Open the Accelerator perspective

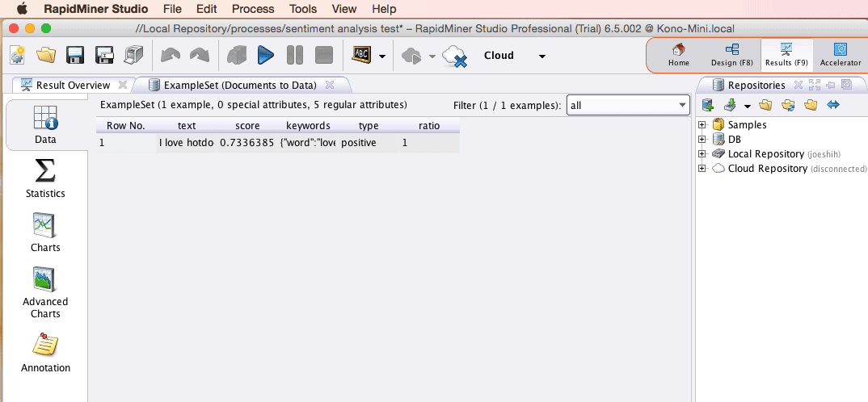(841, 56)
